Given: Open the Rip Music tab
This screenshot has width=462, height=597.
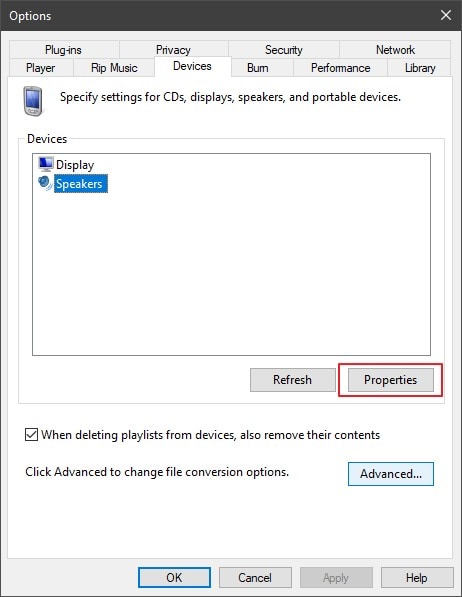Looking at the screenshot, I should click(x=114, y=68).
